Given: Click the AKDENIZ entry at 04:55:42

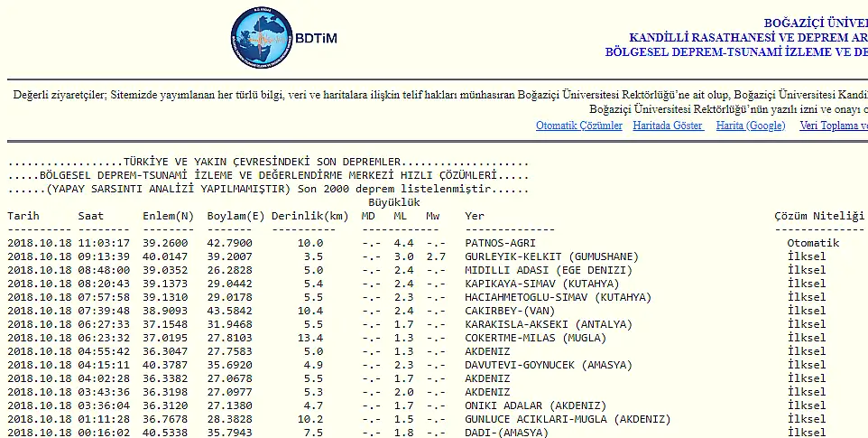Looking at the screenshot, I should tap(487, 351).
